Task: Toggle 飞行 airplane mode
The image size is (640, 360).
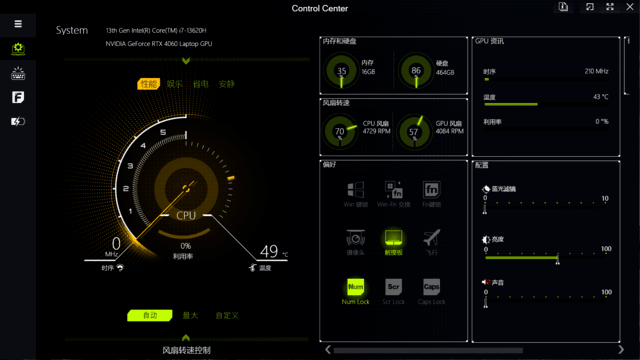Action: (431, 242)
